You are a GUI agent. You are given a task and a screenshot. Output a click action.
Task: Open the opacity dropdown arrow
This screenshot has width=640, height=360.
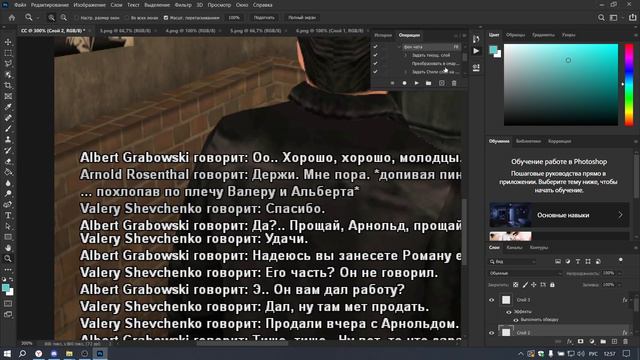(x=620, y=273)
